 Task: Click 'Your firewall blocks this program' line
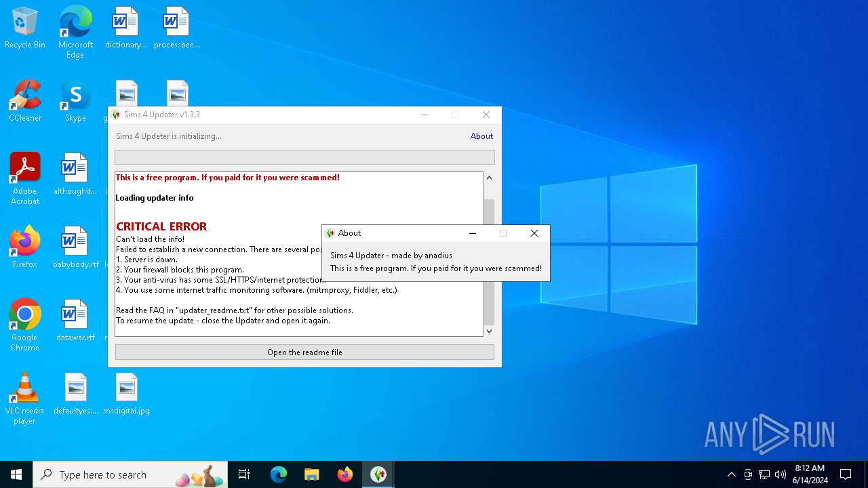point(180,270)
